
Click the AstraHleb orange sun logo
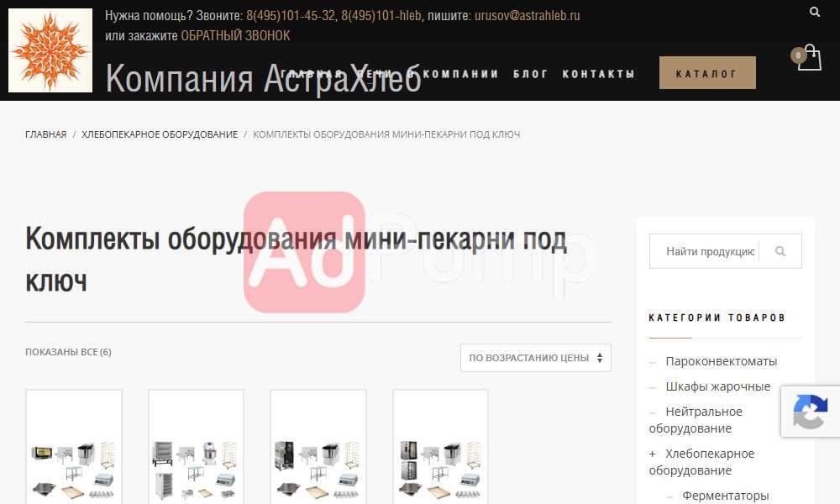point(50,50)
